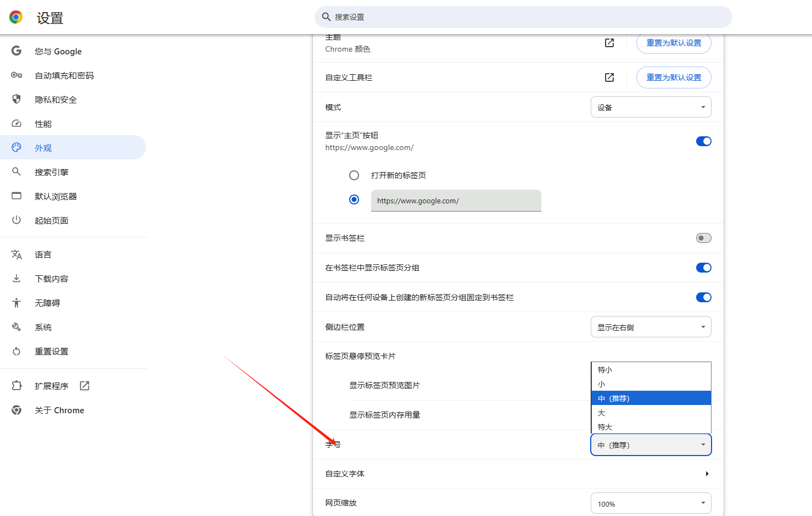Viewport: 812px width, 516px height.
Task: Click the magnifier icon for search engine
Action: pos(16,172)
